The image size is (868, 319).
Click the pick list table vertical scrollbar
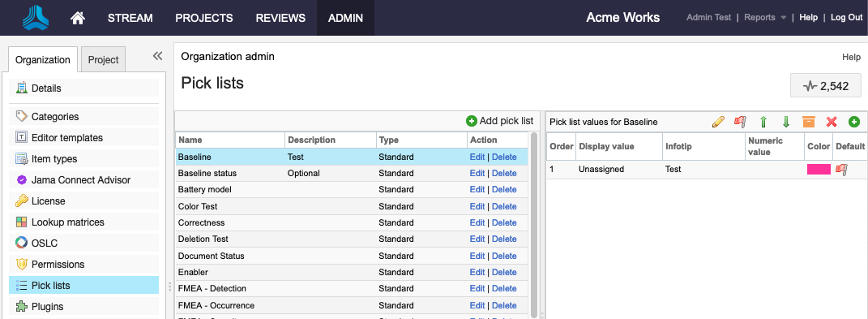tap(533, 225)
